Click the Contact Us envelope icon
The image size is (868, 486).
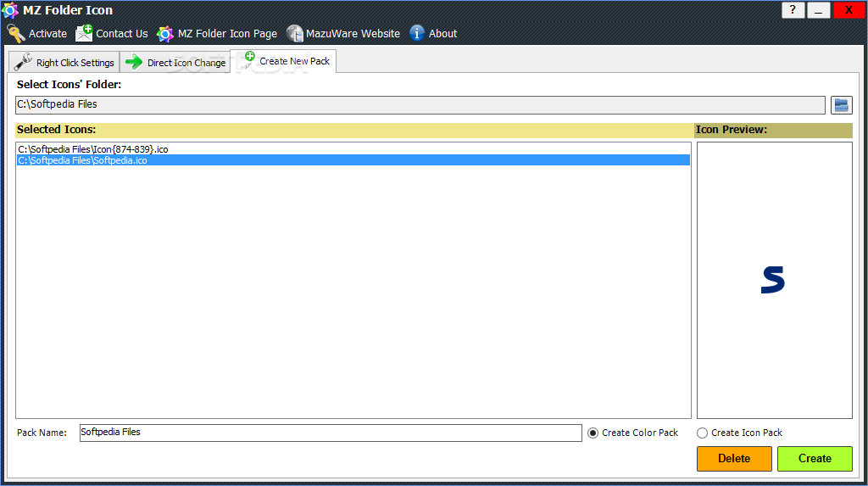tap(84, 33)
